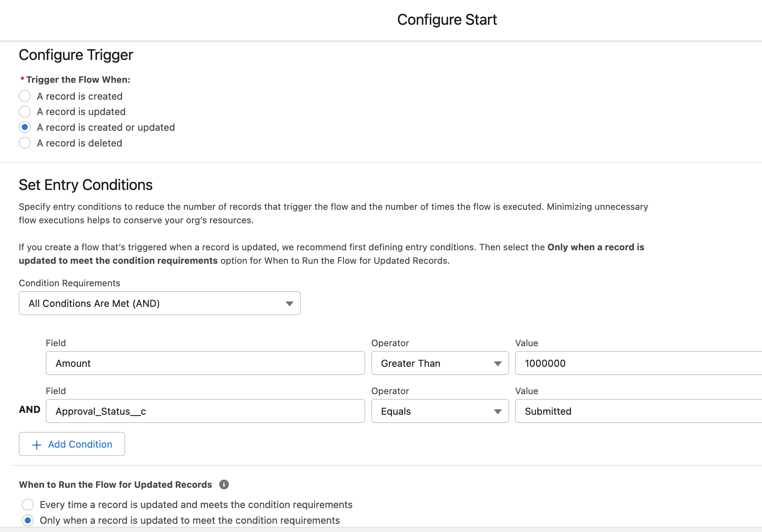This screenshot has height=532, width=762.
Task: Click the arrow on Greater Than operator
Action: 498,363
